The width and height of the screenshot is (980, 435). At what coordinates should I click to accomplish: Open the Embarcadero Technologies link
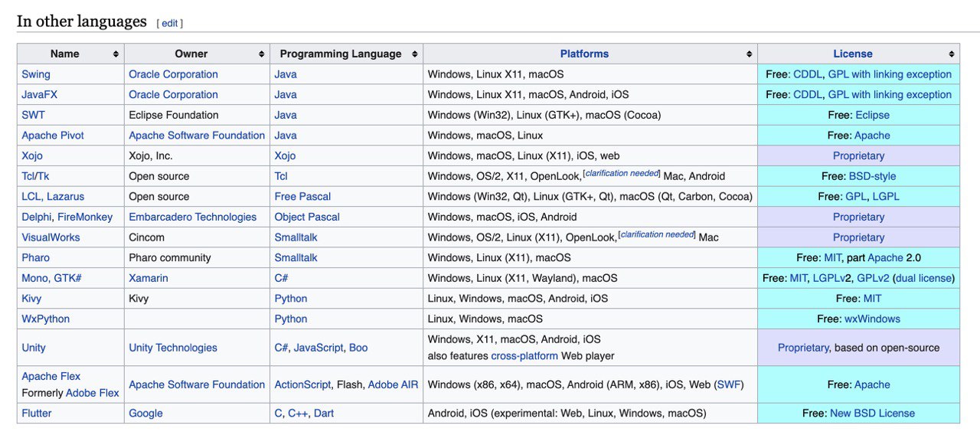coord(193,217)
